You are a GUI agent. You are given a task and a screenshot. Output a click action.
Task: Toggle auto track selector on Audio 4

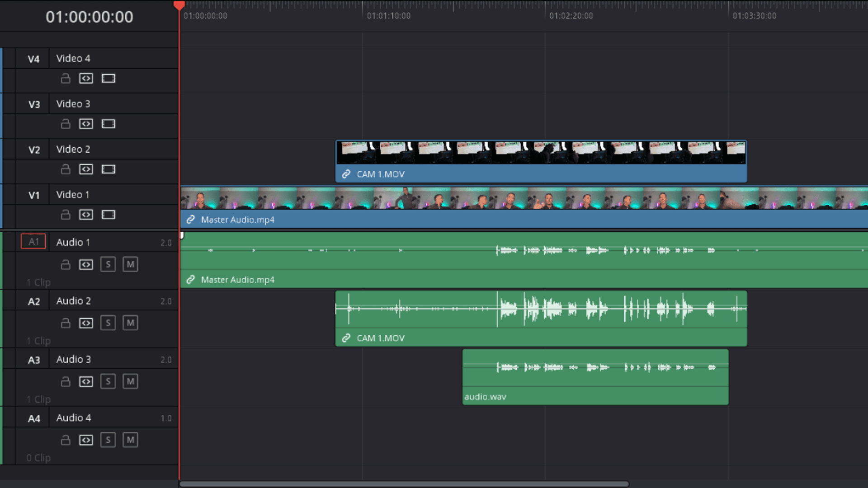click(86, 440)
